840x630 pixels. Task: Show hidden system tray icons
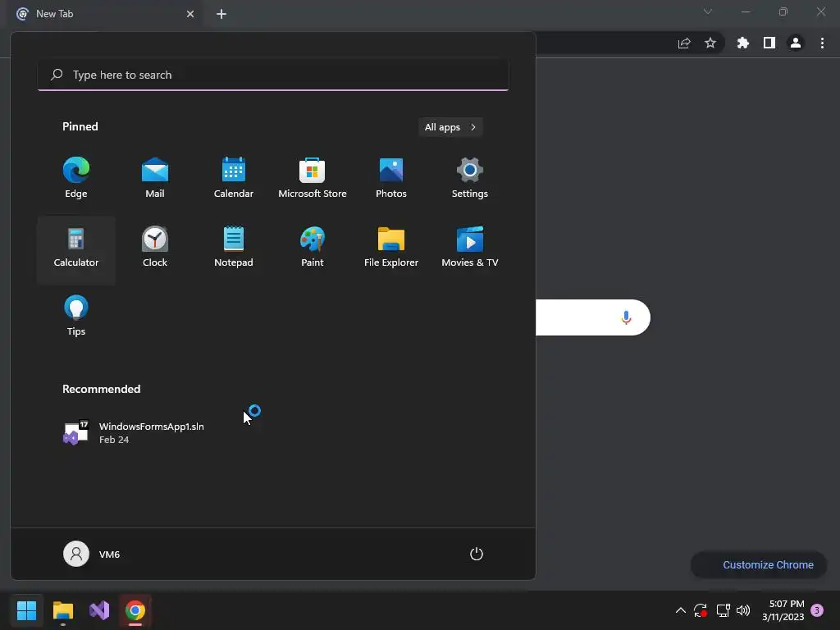680,610
